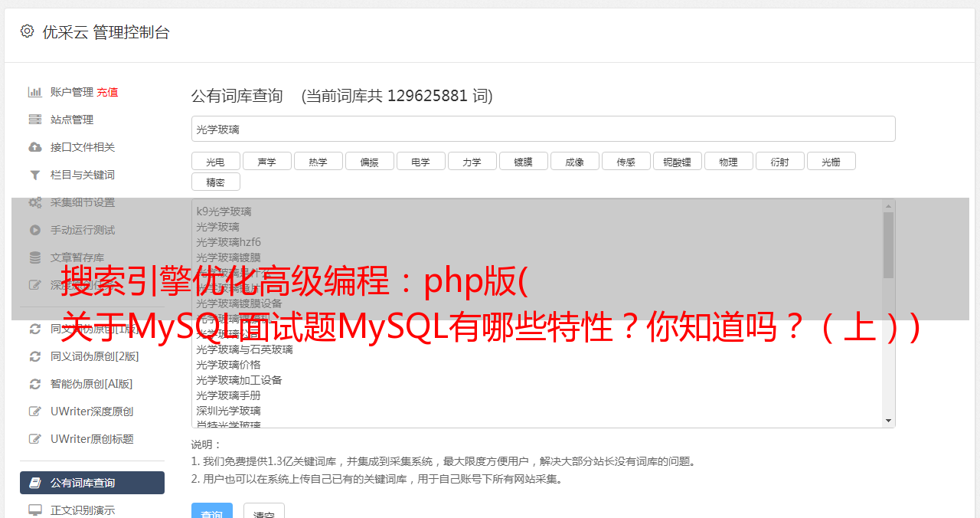Choose the 精密 keyword tag
Image resolution: width=980 pixels, height=518 pixels.
coord(215,182)
